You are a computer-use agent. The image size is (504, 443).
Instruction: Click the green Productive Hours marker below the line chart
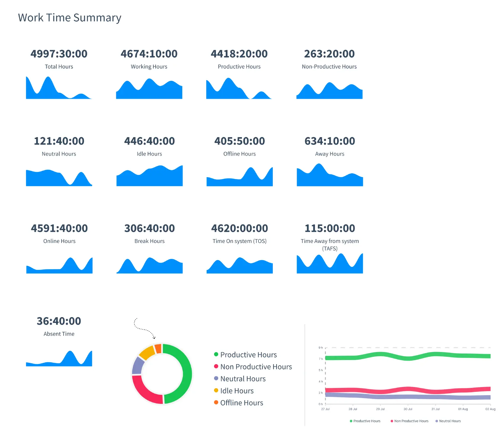[x=351, y=421]
